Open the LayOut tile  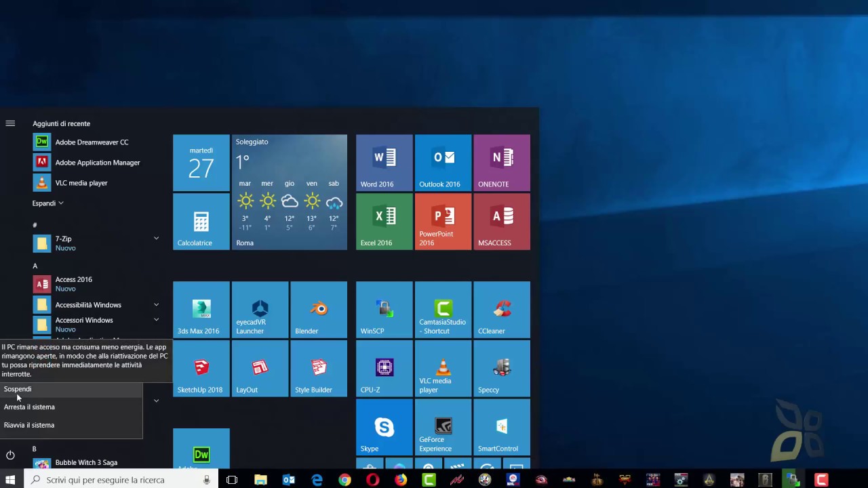(260, 369)
